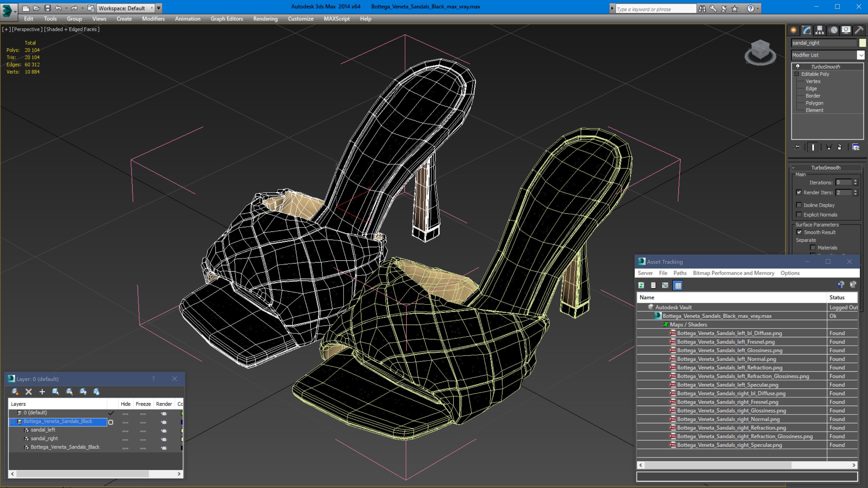Click the [Perspective] viewport label
This screenshot has width=868, height=488.
(x=27, y=29)
